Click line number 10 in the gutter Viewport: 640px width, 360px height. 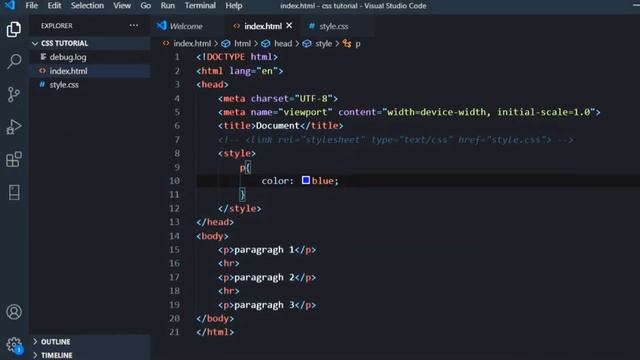tap(174, 180)
